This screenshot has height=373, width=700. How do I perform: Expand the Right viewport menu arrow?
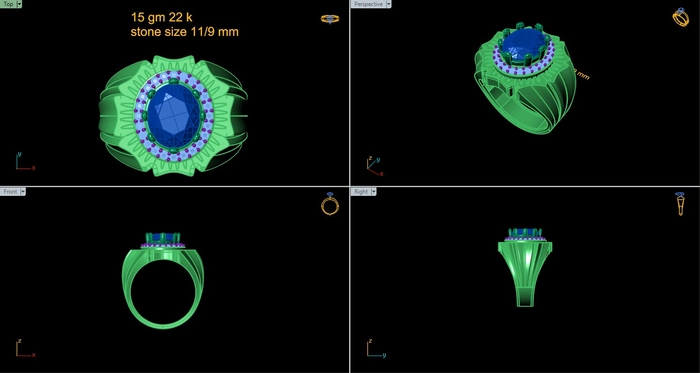click(x=374, y=191)
